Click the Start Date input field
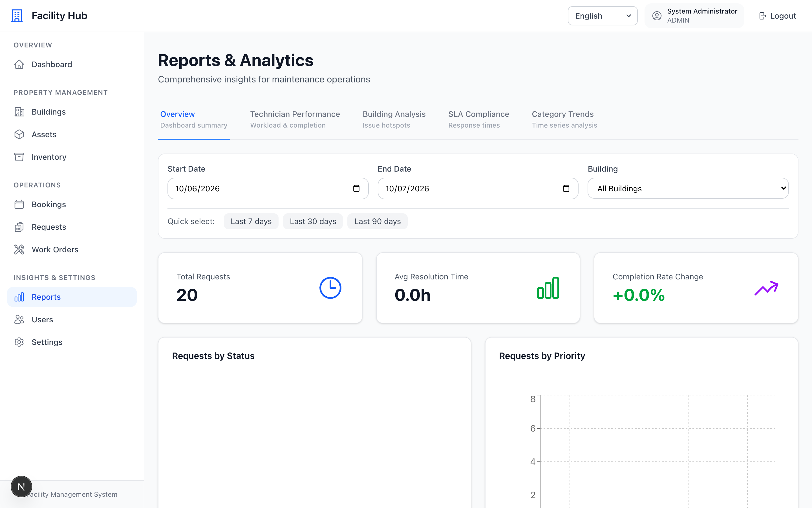Viewport: 812px width, 508px height. click(268, 188)
